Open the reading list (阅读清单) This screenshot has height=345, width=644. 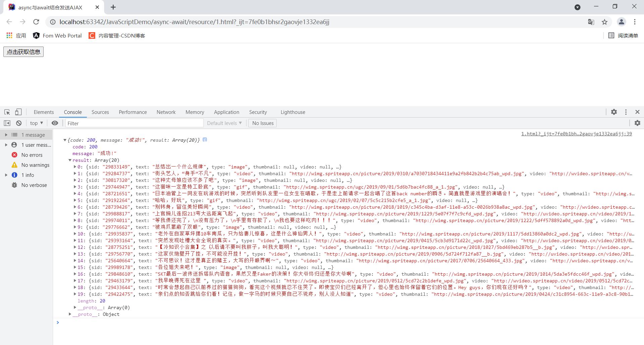(x=623, y=36)
